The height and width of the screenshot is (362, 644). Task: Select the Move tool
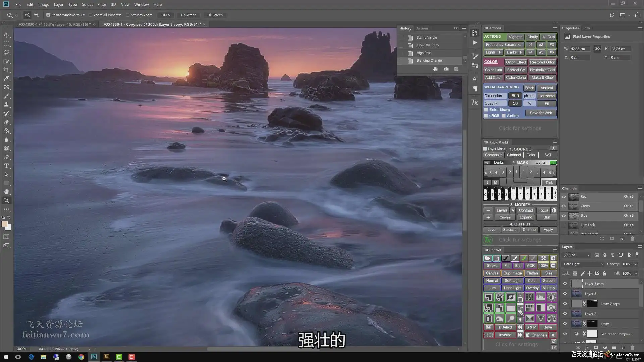(6, 35)
